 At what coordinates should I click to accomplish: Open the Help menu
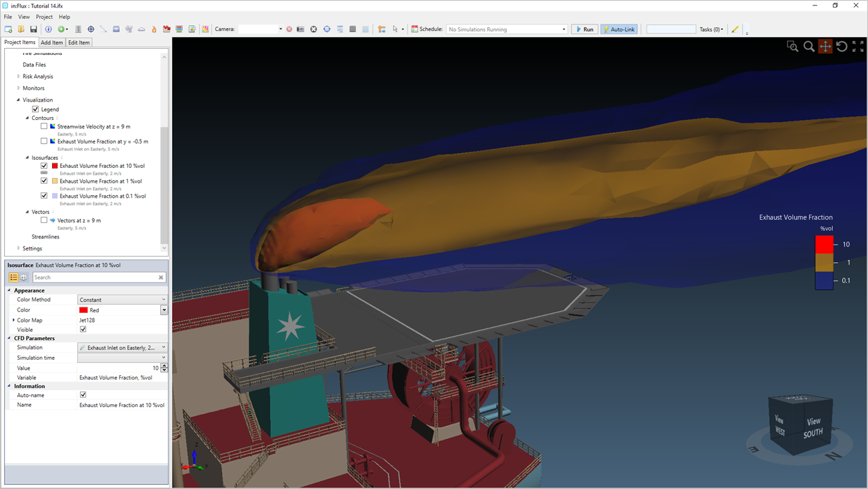point(64,17)
